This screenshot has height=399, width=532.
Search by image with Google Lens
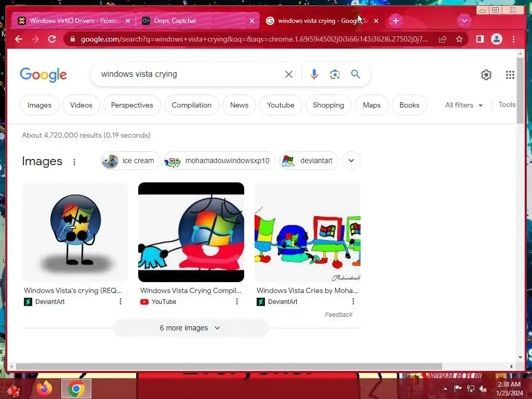[335, 74]
